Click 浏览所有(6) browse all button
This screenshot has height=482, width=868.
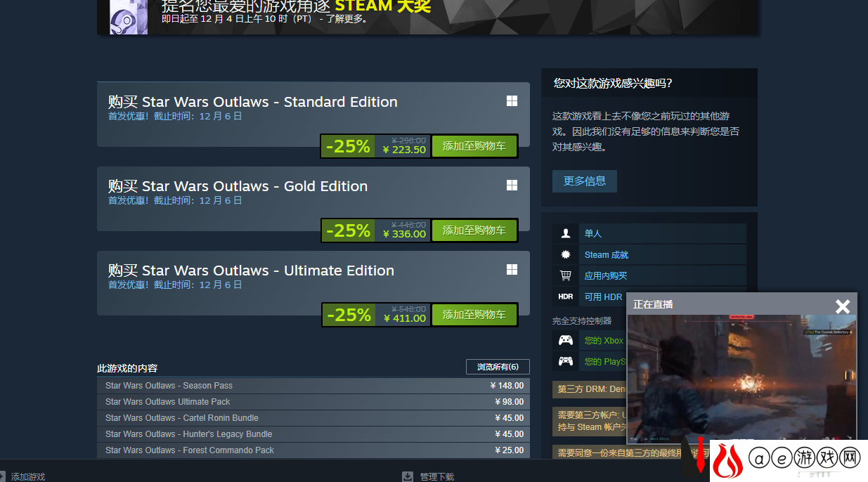(x=498, y=367)
